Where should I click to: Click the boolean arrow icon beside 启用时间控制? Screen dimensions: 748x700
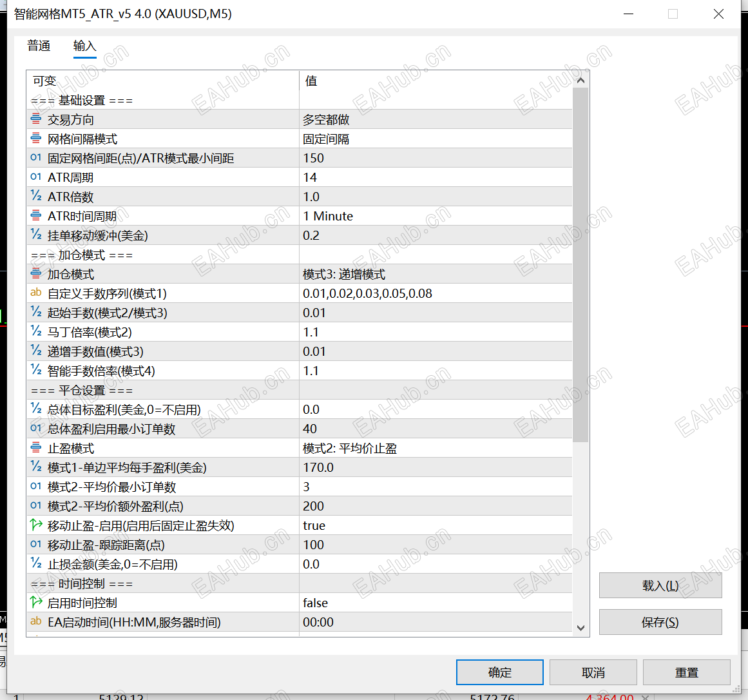click(36, 602)
